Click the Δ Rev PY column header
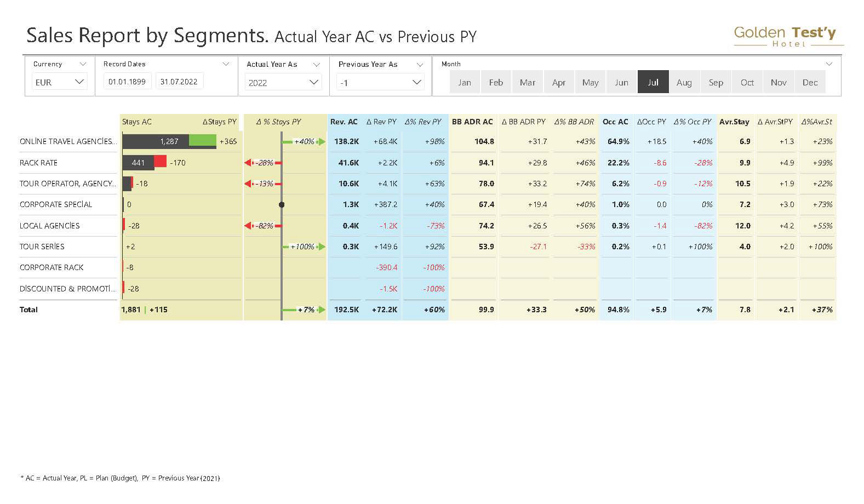864x504 pixels. coord(381,122)
